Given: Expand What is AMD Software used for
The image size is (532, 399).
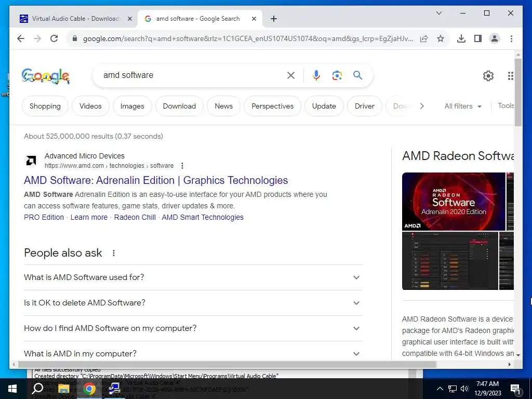Looking at the screenshot, I should (x=193, y=277).
